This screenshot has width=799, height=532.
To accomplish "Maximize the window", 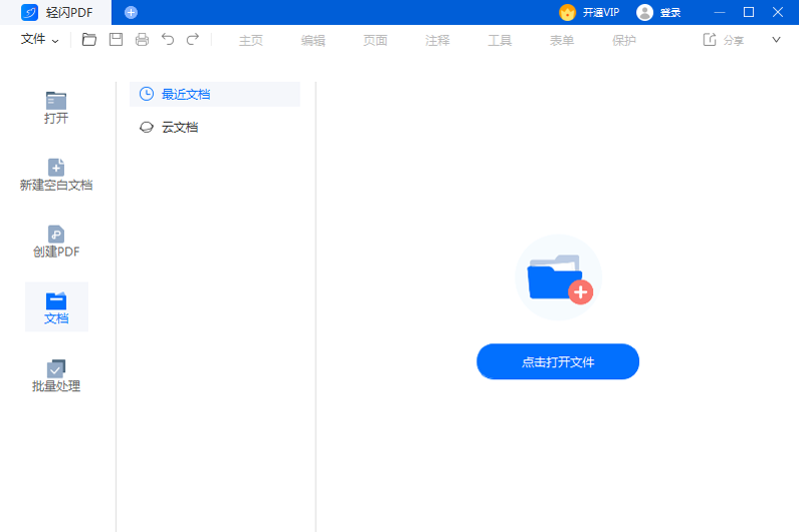I will tap(748, 12).
